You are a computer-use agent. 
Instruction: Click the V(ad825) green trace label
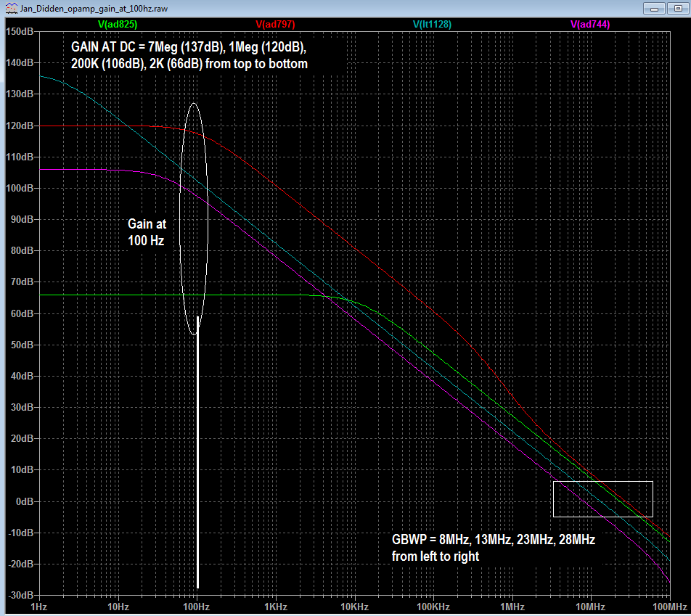click(x=118, y=25)
